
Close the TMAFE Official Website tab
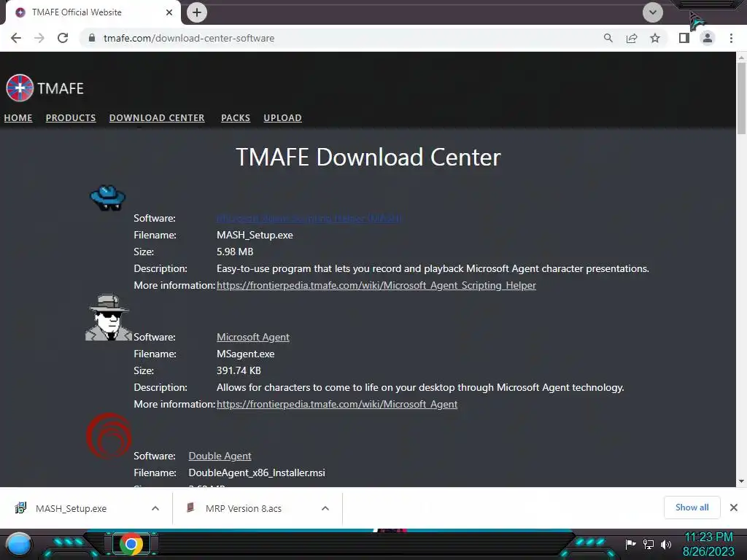point(169,12)
